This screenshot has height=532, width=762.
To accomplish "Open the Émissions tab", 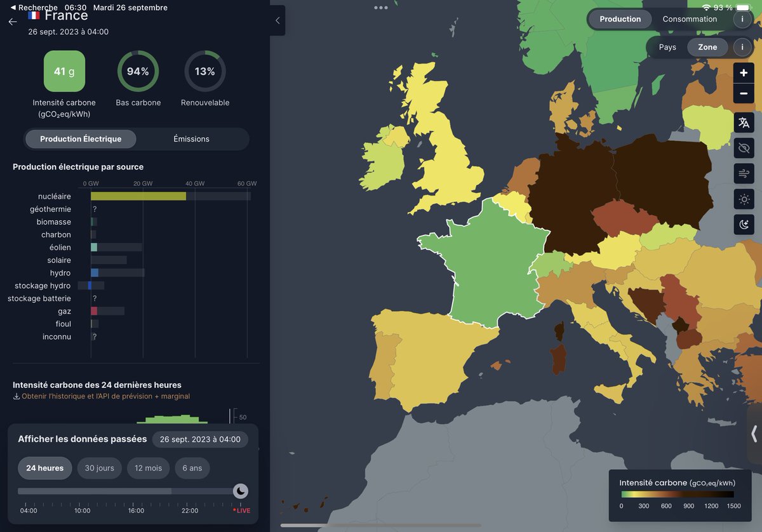I will click(192, 139).
